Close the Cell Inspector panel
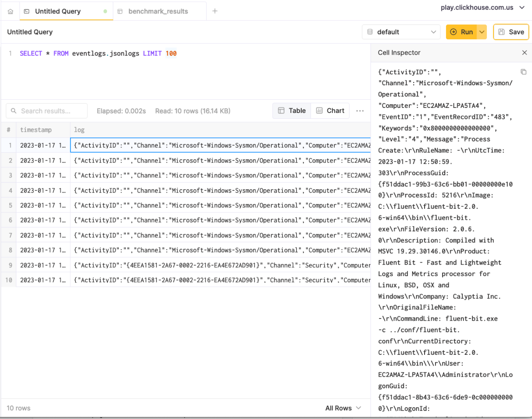 coord(524,53)
